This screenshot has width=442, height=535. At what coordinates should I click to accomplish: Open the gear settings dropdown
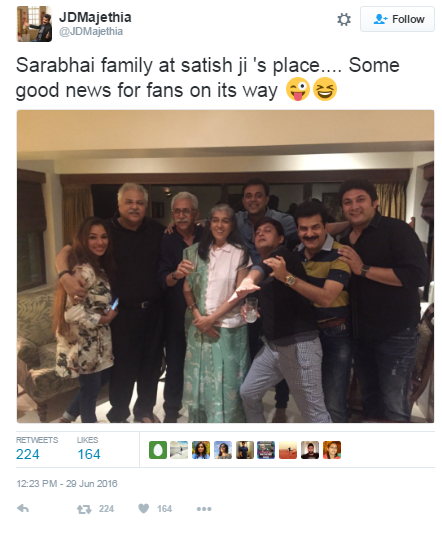point(344,19)
